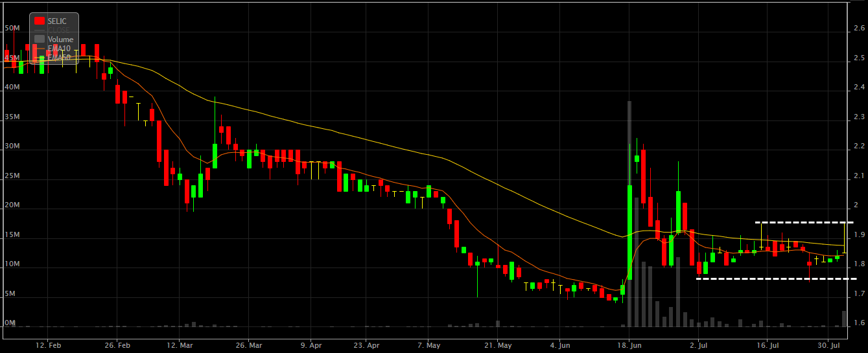Click the 5M volume axis label
Screen dimensions: 868x353
[x=10, y=293]
